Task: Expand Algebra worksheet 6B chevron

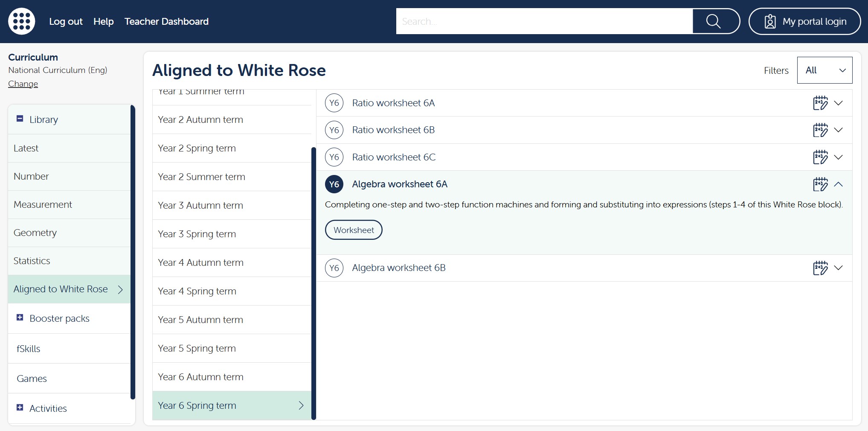Action: pos(838,268)
